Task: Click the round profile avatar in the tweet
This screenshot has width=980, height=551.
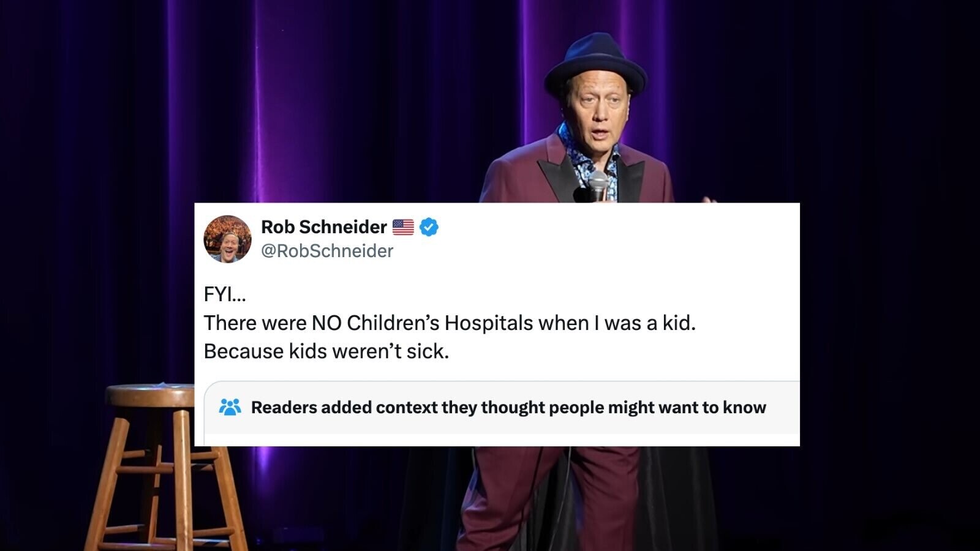Action: click(227, 239)
